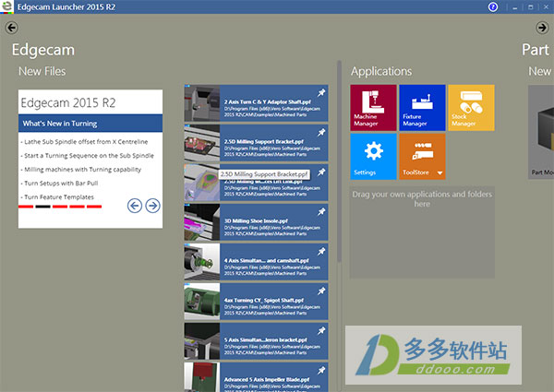This screenshot has height=392, width=554.
Task: Open the 4 Axis Simultan camshaft thumbnail
Action: coord(201,262)
